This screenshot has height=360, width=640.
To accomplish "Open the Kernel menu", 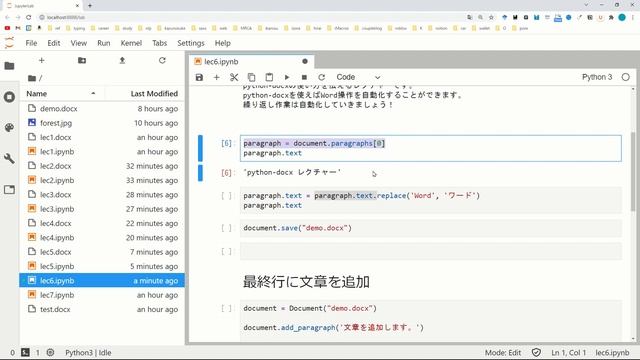I will [x=131, y=43].
